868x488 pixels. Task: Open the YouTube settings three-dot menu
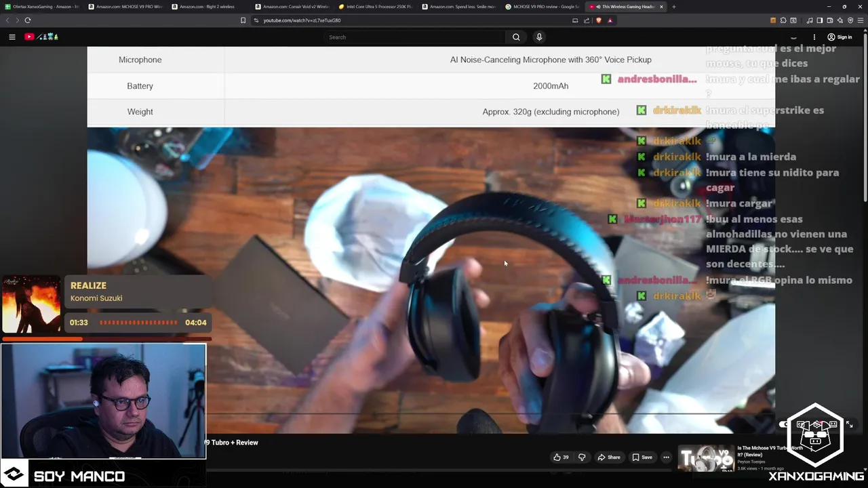coord(814,37)
